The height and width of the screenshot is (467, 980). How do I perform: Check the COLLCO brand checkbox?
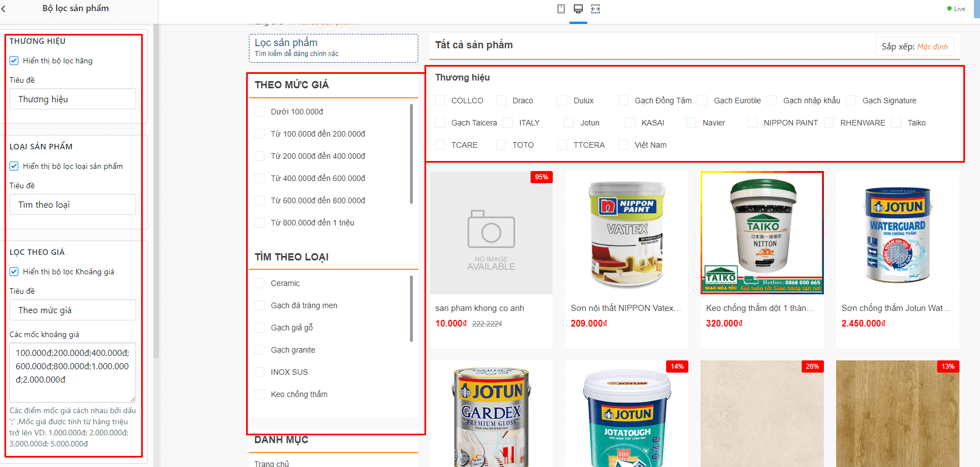440,101
